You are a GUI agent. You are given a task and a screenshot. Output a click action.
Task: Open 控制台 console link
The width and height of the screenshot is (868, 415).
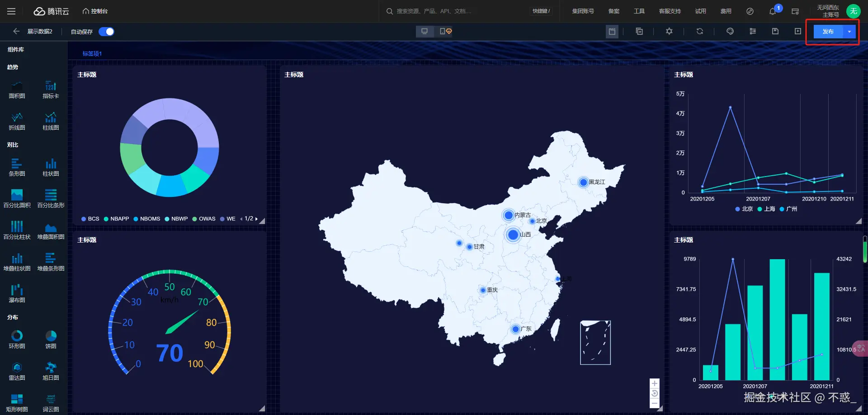click(95, 11)
